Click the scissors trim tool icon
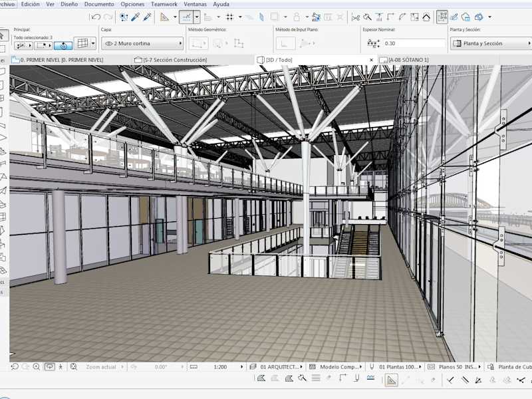The width and height of the screenshot is (532, 399). tap(355, 17)
